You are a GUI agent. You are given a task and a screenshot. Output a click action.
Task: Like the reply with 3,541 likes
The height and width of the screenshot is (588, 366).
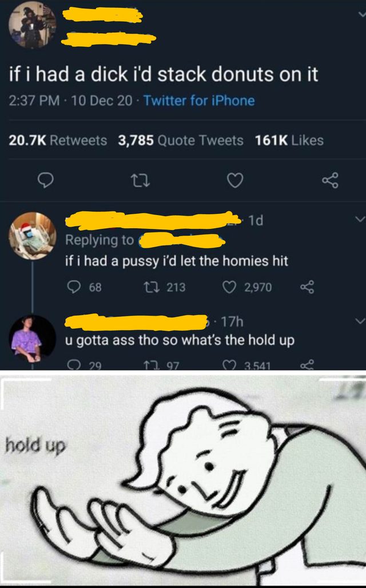pos(228,365)
